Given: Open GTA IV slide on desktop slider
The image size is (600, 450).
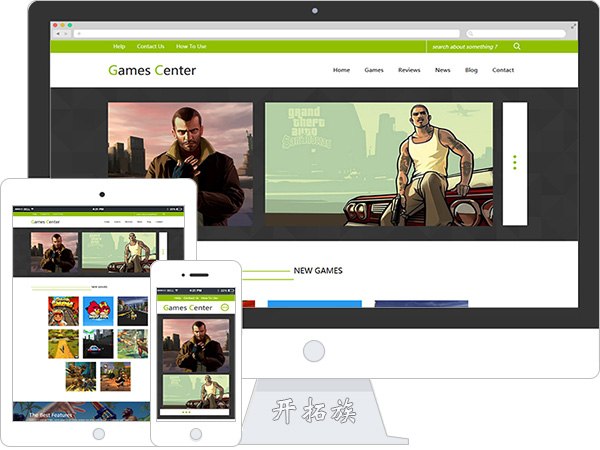Looking at the screenshot, I should pos(180,164).
